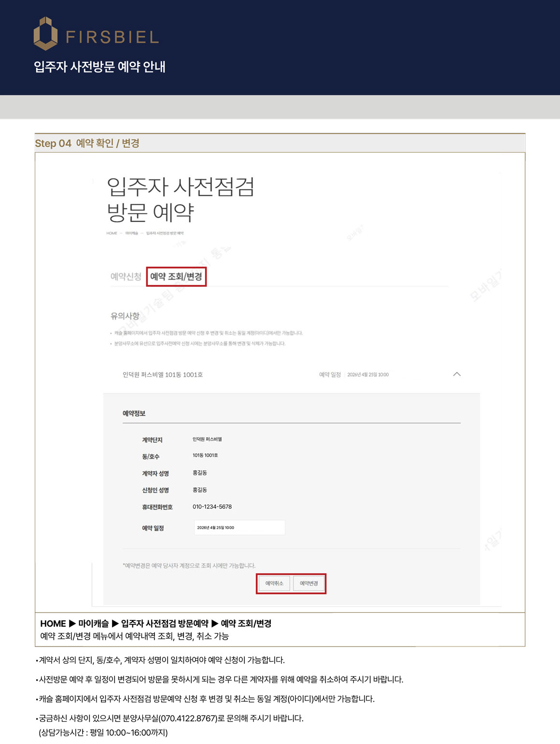
Task: Click the 예약 일정 date input field
Action: point(239,528)
